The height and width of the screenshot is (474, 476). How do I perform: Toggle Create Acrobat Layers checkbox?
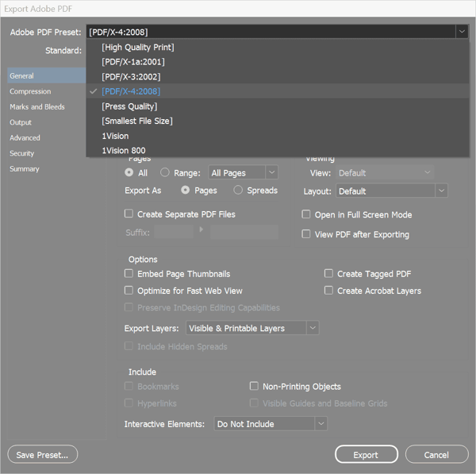(328, 290)
